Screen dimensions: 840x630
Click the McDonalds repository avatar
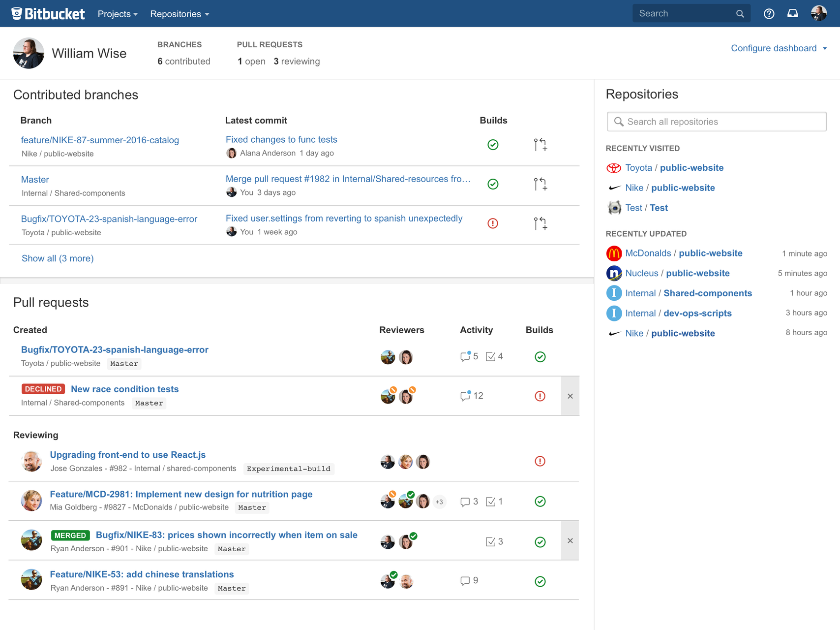(x=614, y=253)
